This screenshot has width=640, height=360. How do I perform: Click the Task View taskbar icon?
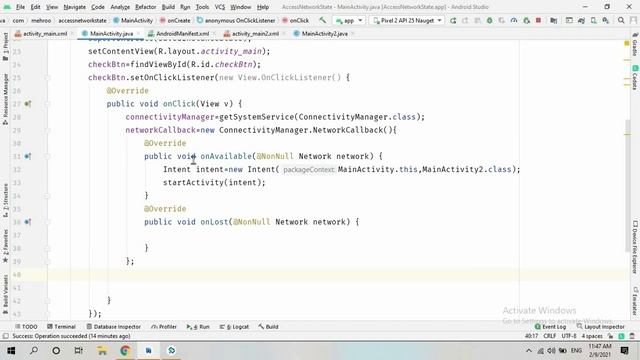click(78, 350)
